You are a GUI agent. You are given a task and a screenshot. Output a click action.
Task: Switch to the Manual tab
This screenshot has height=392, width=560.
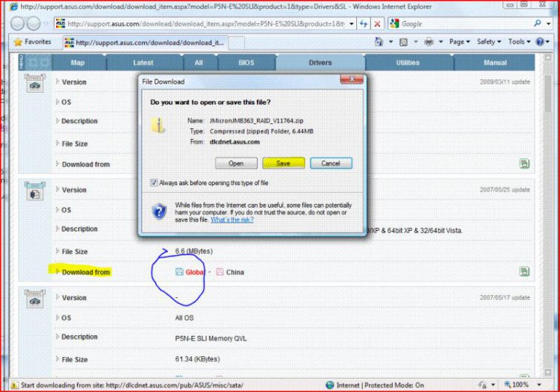(495, 63)
